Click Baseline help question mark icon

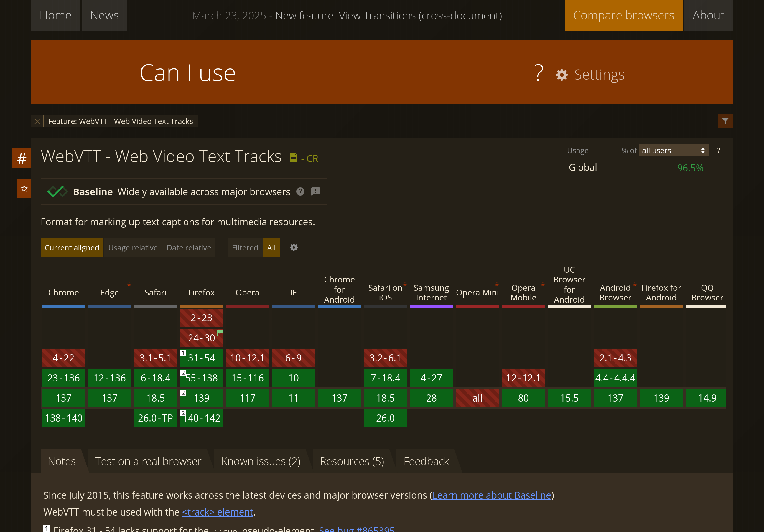300,191
